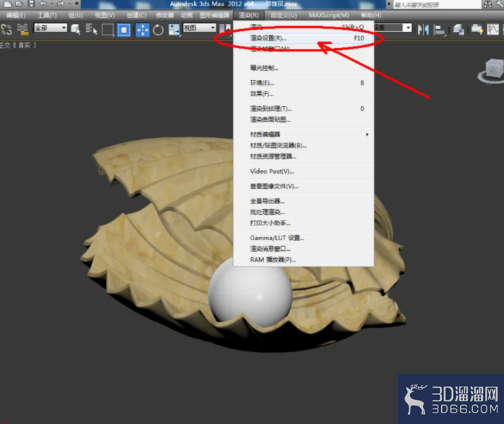Activate the Select and Rotate tool
This screenshot has width=504, height=424.
click(158, 30)
